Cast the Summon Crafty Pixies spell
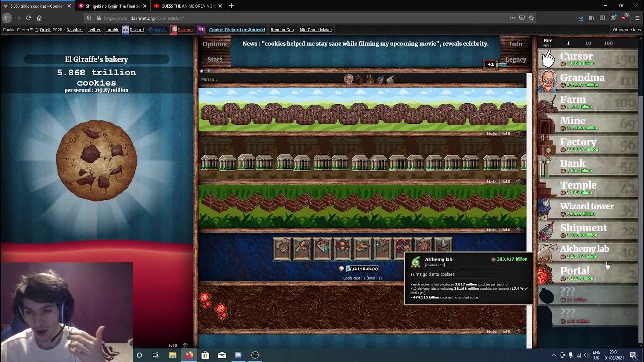This screenshot has height=362, width=644. point(383,249)
